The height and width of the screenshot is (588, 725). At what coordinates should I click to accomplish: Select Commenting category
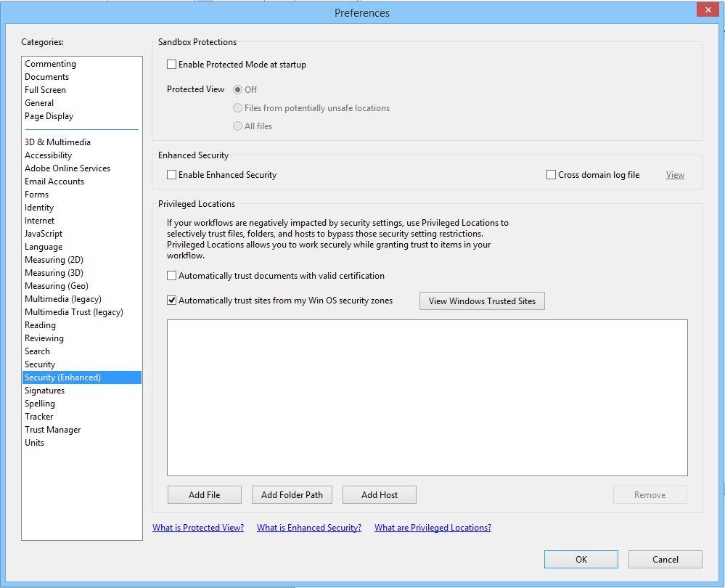coord(82,64)
